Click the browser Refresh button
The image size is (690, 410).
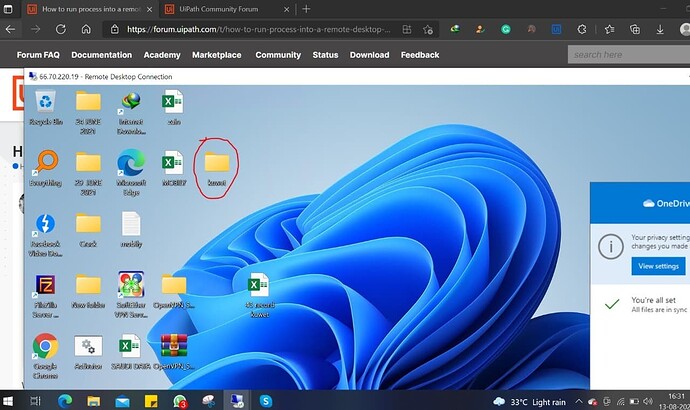click(61, 29)
